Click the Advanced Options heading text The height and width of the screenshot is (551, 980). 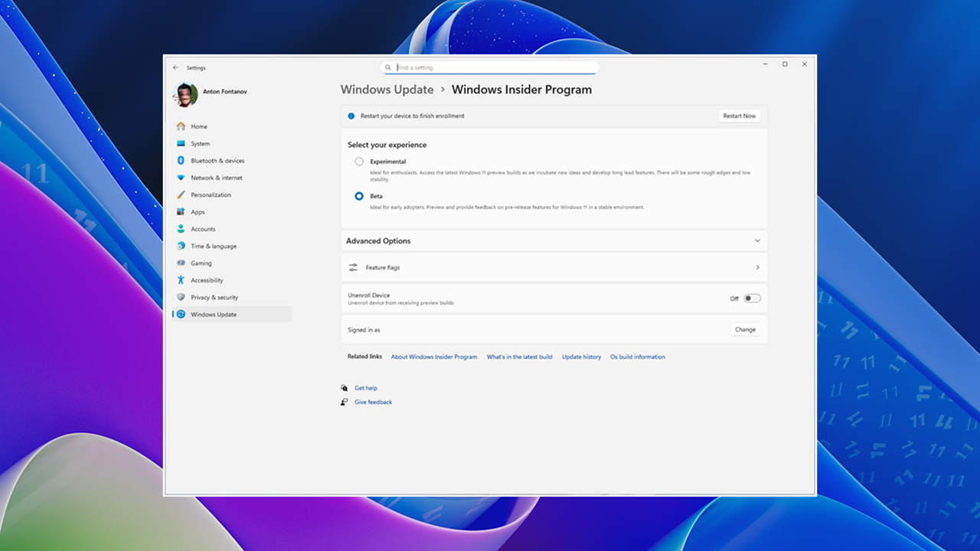tap(378, 240)
